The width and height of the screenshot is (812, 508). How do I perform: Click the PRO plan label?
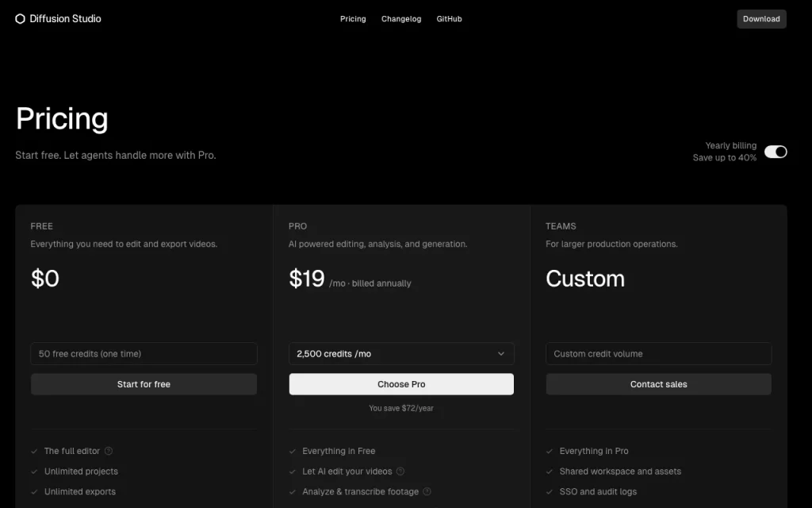click(x=298, y=226)
